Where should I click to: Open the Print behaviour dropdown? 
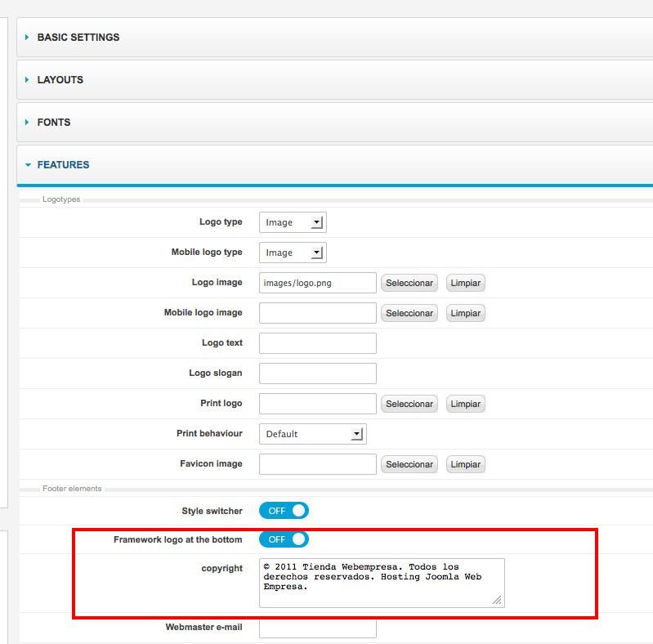[313, 434]
